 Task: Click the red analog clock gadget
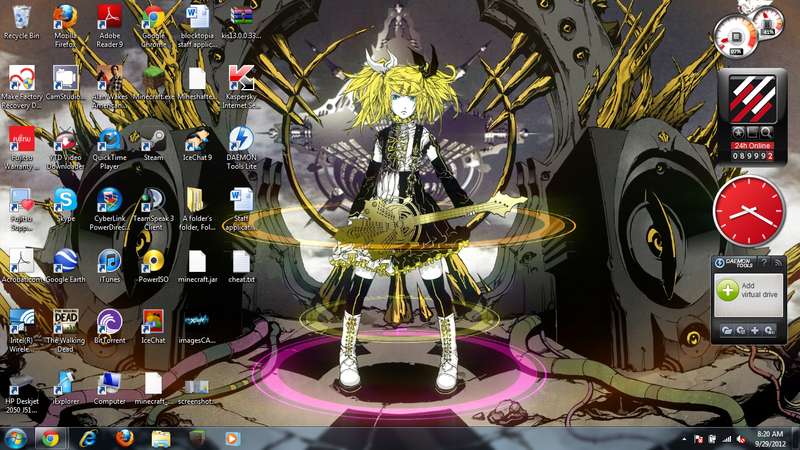pos(748,212)
